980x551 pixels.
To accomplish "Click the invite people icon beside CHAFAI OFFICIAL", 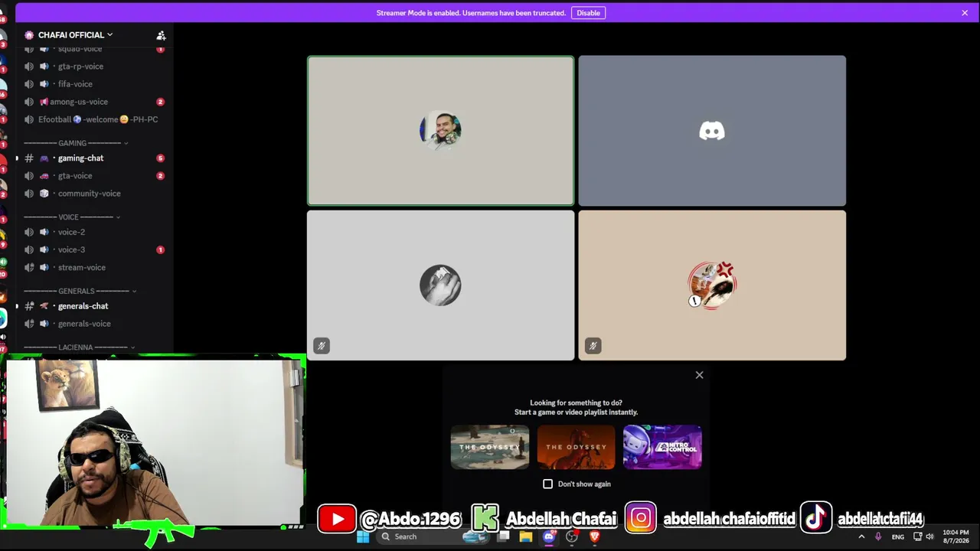I will point(161,35).
